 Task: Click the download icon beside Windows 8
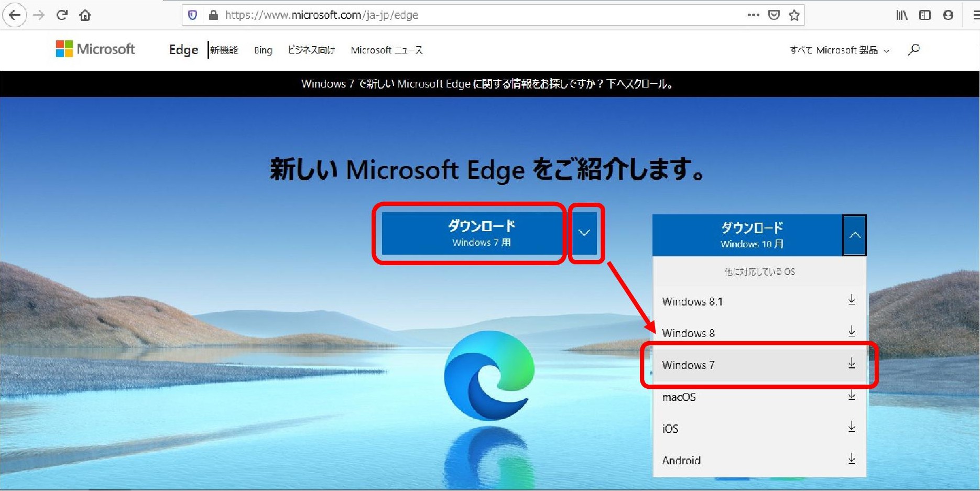(x=852, y=331)
